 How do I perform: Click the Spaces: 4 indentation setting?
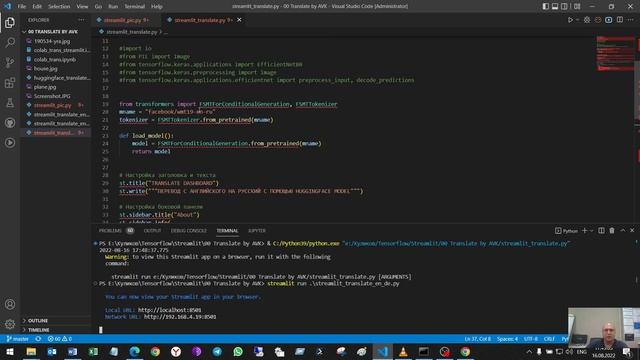click(x=507, y=339)
